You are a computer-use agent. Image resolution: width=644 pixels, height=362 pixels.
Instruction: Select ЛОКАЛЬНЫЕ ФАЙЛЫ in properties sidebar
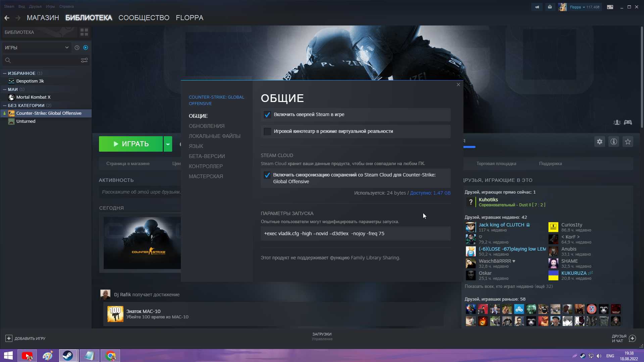(215, 136)
